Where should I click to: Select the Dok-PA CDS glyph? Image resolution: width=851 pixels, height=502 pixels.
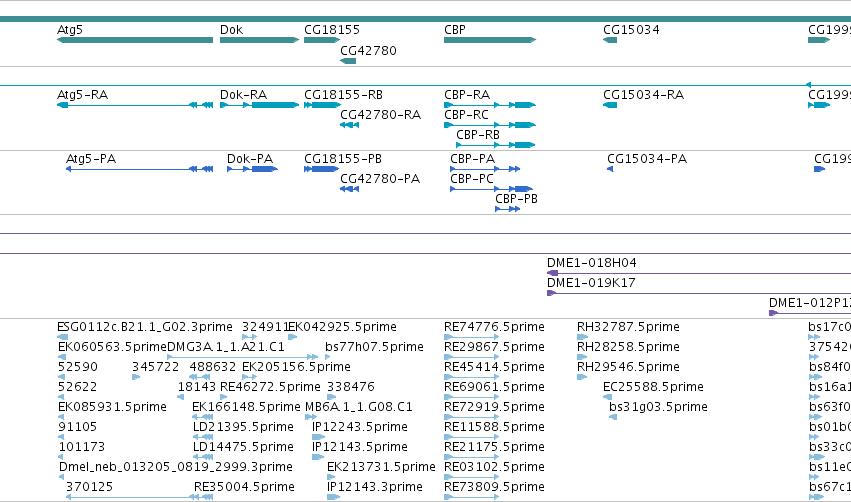(252, 169)
